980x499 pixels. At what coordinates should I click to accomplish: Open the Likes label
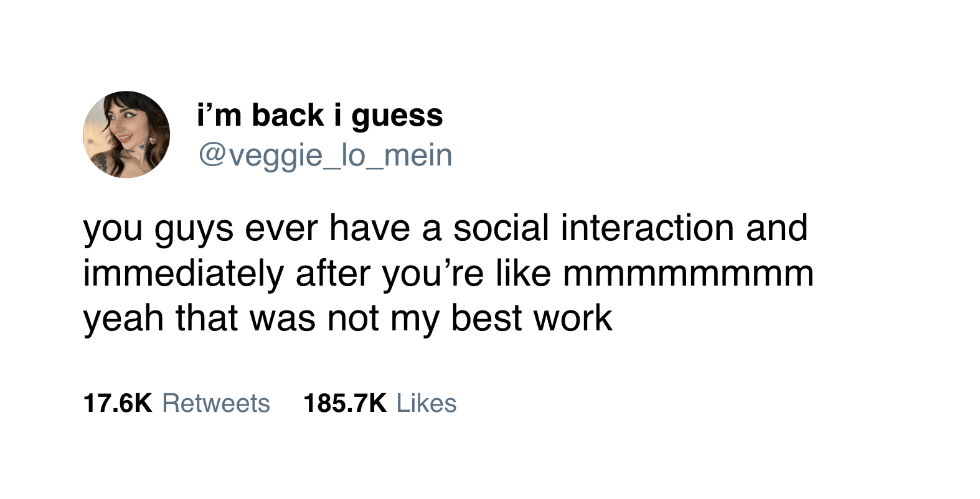[426, 403]
